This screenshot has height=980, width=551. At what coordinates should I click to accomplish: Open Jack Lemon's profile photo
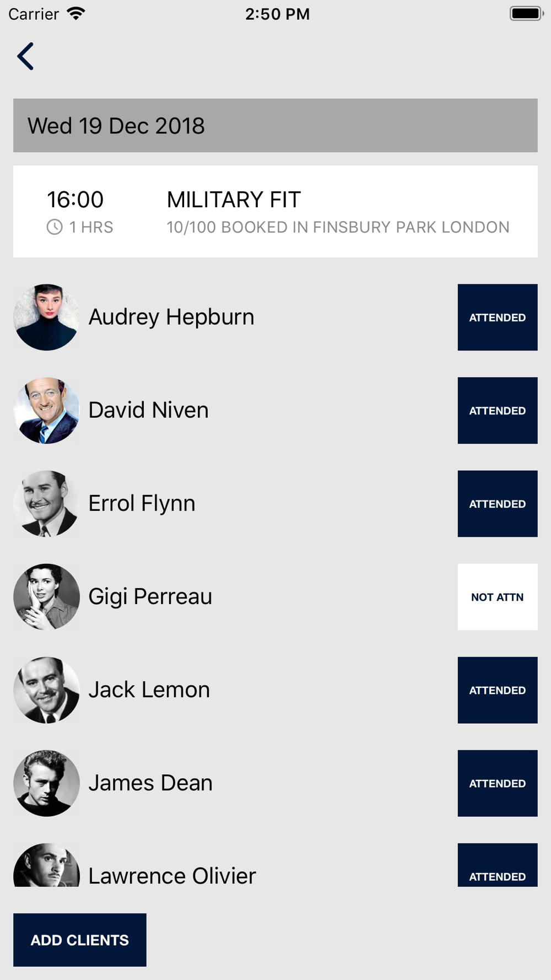(46, 690)
